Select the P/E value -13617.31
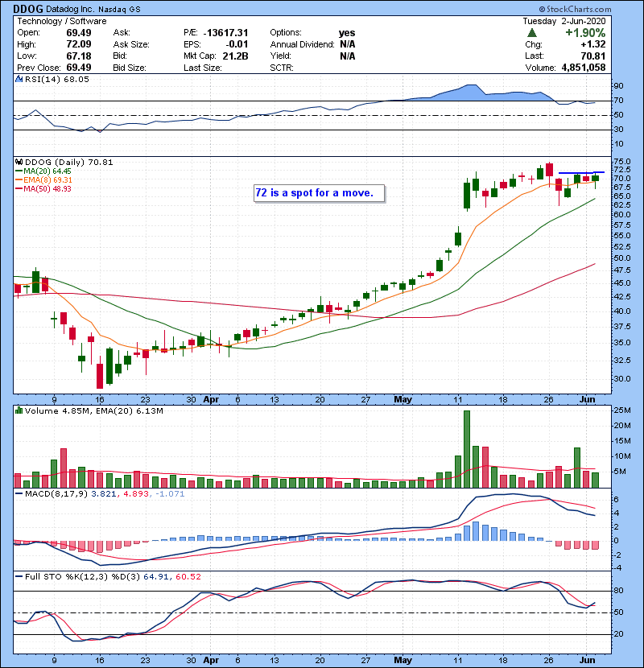The image size is (644, 668). [x=226, y=33]
